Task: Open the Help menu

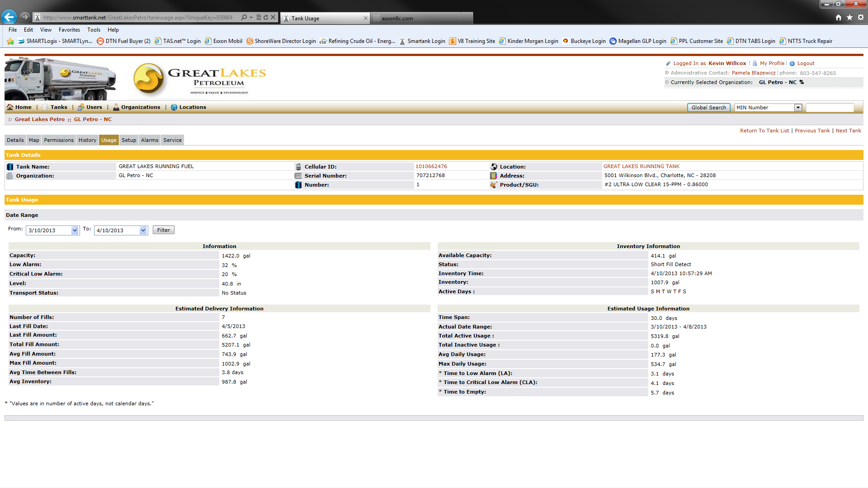Action: coord(113,30)
